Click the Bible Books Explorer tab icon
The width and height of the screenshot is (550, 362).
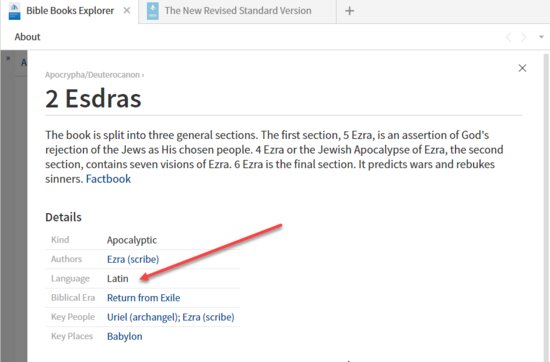click(x=14, y=11)
